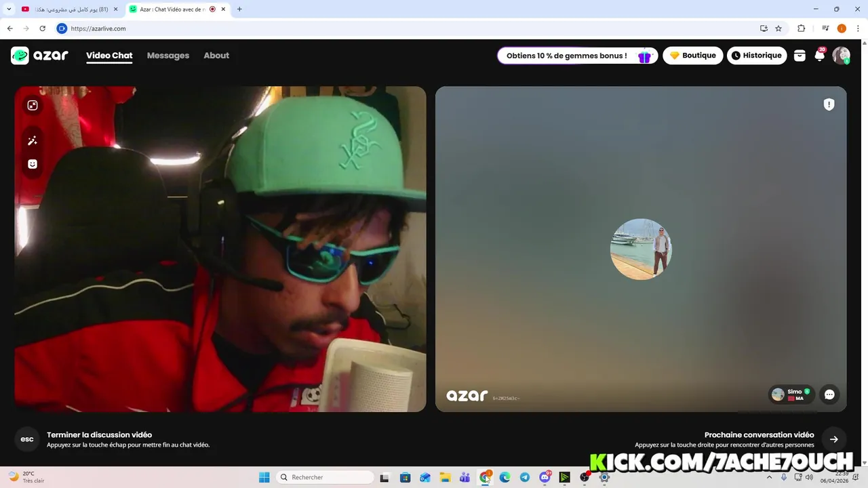Reload the azarlive.com page
868x488 pixels.
[42, 28]
